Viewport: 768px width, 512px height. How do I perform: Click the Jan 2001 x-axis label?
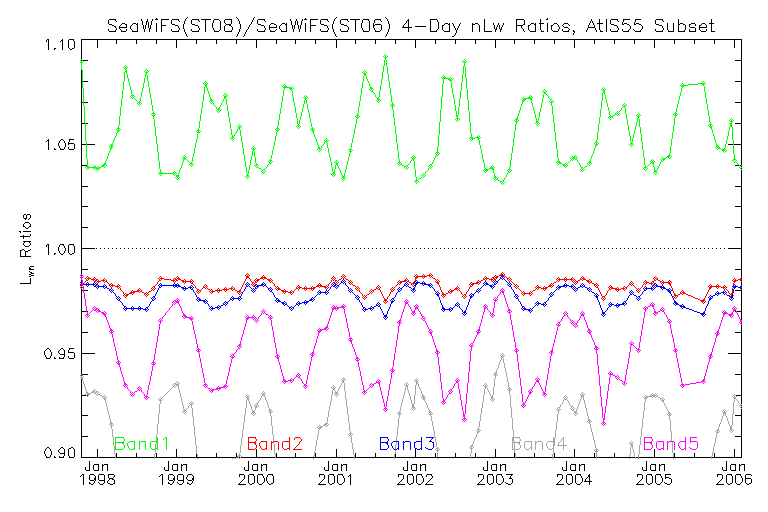(336, 473)
